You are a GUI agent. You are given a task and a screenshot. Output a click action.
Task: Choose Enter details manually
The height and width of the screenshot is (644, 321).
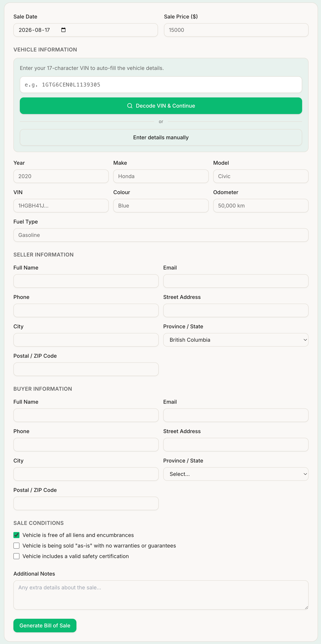click(x=161, y=138)
